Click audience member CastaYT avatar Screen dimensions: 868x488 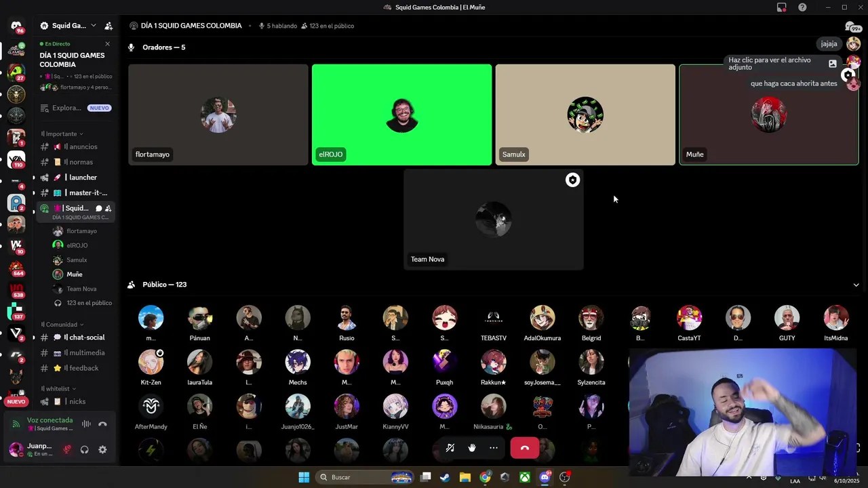(689, 318)
